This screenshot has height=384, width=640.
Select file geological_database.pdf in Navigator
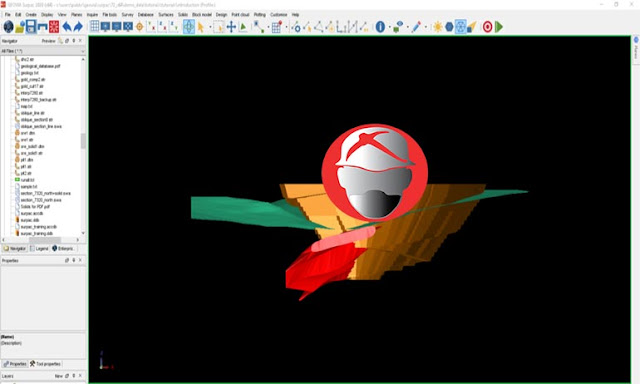[x=40, y=66]
